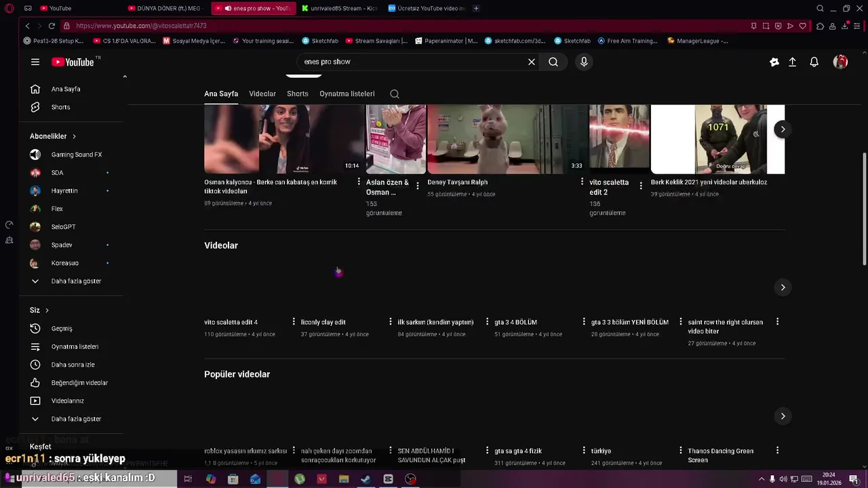Open options menu for Osman kalyoncu video
The height and width of the screenshot is (488, 868).
(x=359, y=182)
